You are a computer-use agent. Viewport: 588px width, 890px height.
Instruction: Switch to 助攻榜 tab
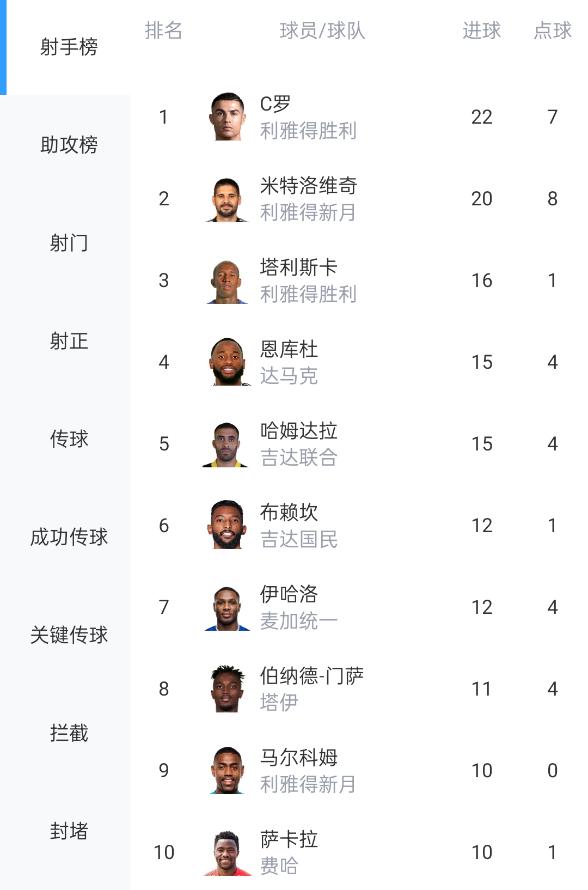[69, 145]
